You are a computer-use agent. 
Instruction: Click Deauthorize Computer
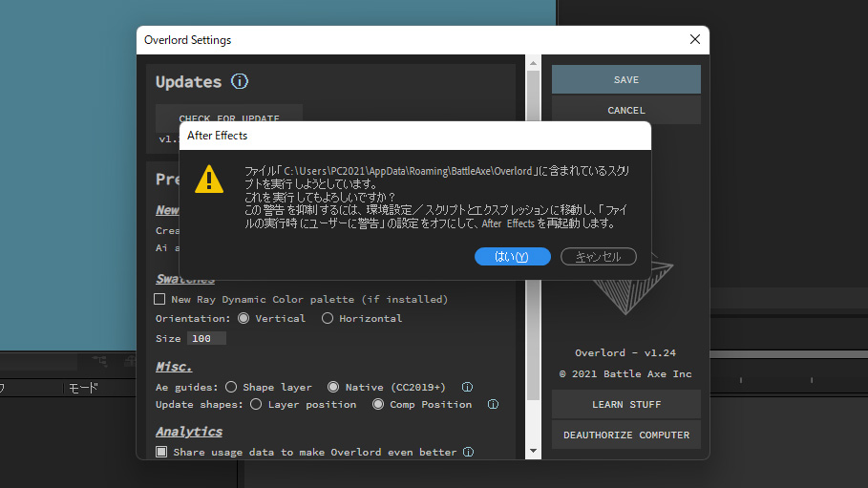point(626,435)
